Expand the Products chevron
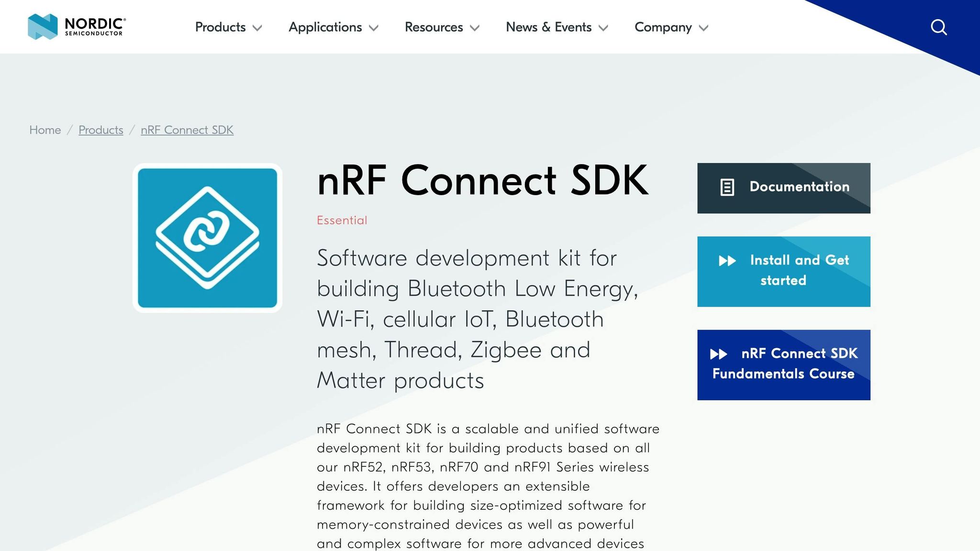 257,28
